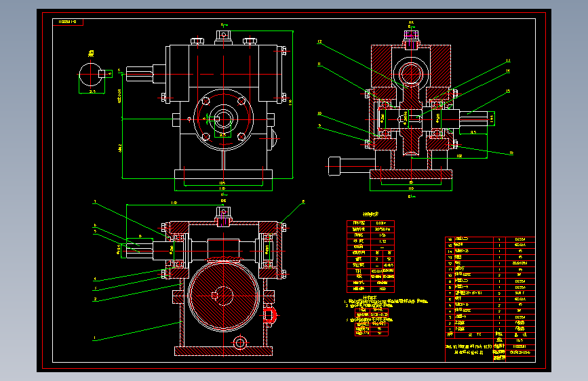Image resolution: width=588 pixels, height=381 pixels.
Task: Click balloon number 12 leader label
Action: click(319, 41)
